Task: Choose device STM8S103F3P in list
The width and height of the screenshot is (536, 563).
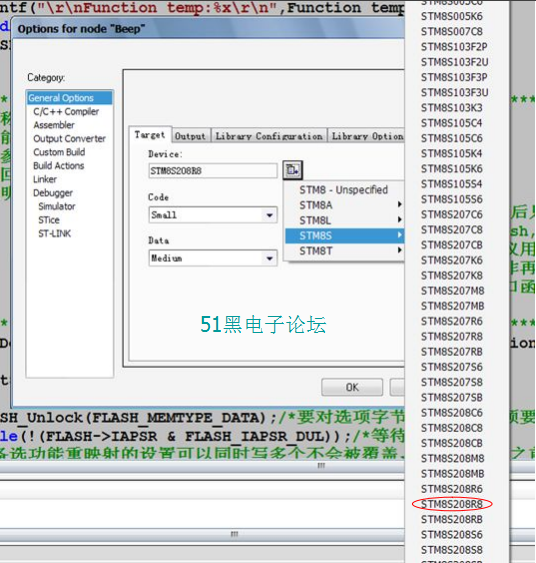Action: [455, 77]
